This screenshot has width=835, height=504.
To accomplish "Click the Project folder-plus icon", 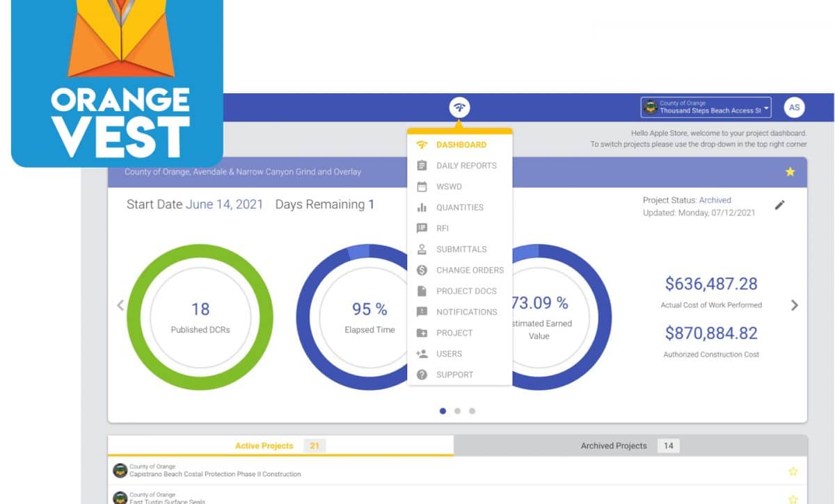I will point(422,332).
